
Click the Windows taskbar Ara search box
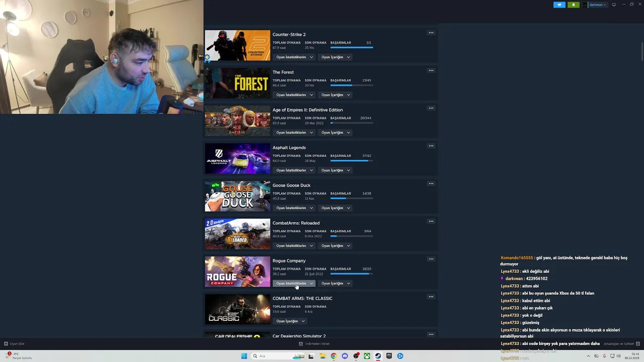coord(278,356)
